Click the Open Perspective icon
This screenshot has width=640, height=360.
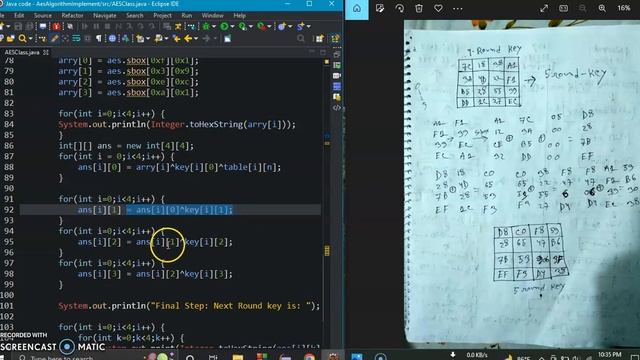pos(319,38)
